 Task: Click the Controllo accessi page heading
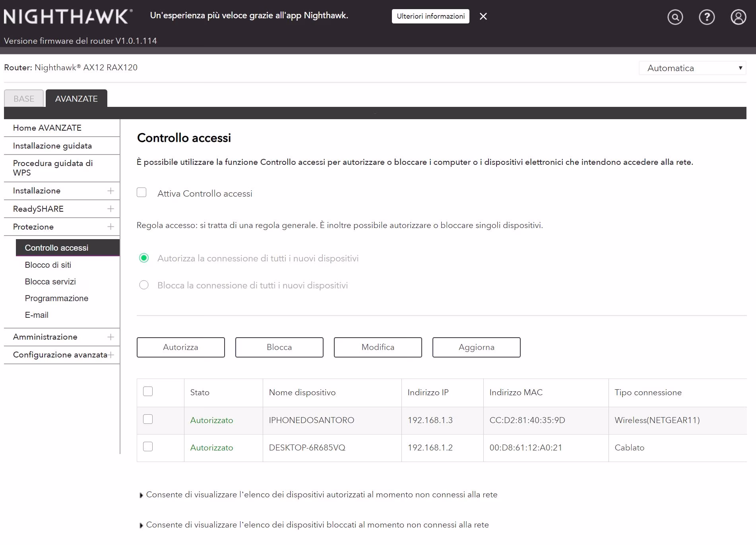[184, 138]
